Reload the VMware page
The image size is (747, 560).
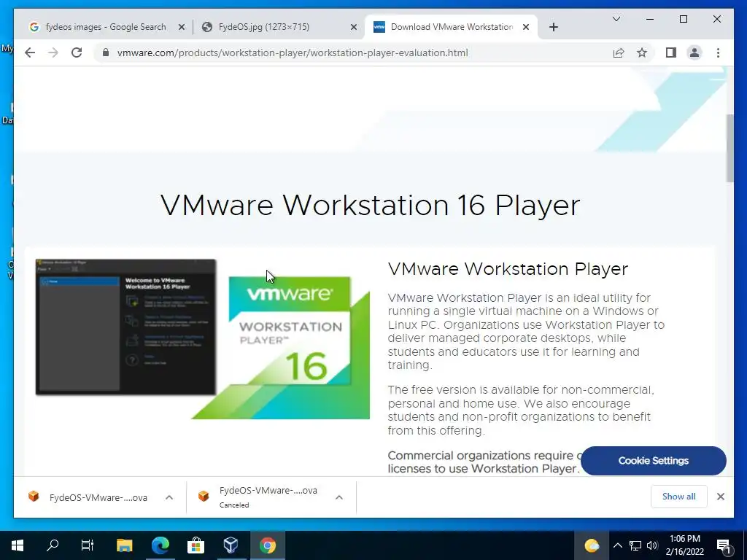point(77,52)
